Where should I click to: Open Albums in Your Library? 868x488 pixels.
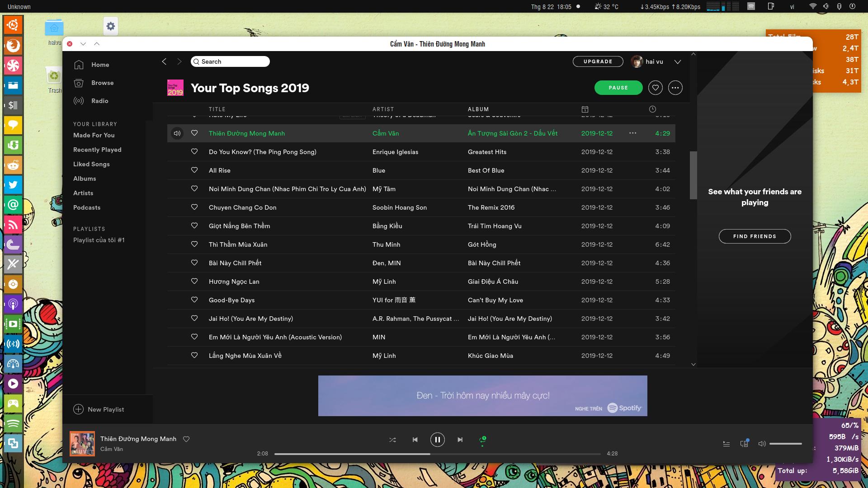point(85,178)
